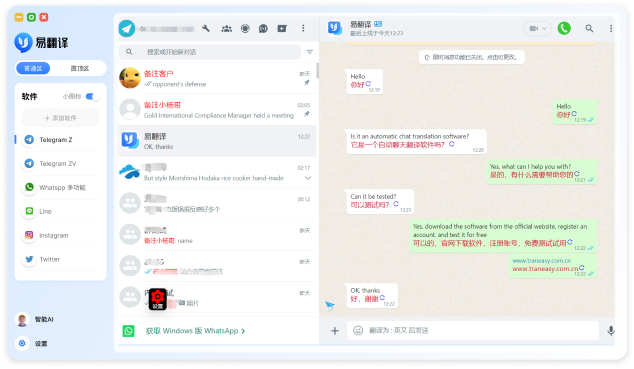The image size is (634, 369).
Task: Click 获取 Windows 版 WhatsApp link
Action: tap(195, 331)
